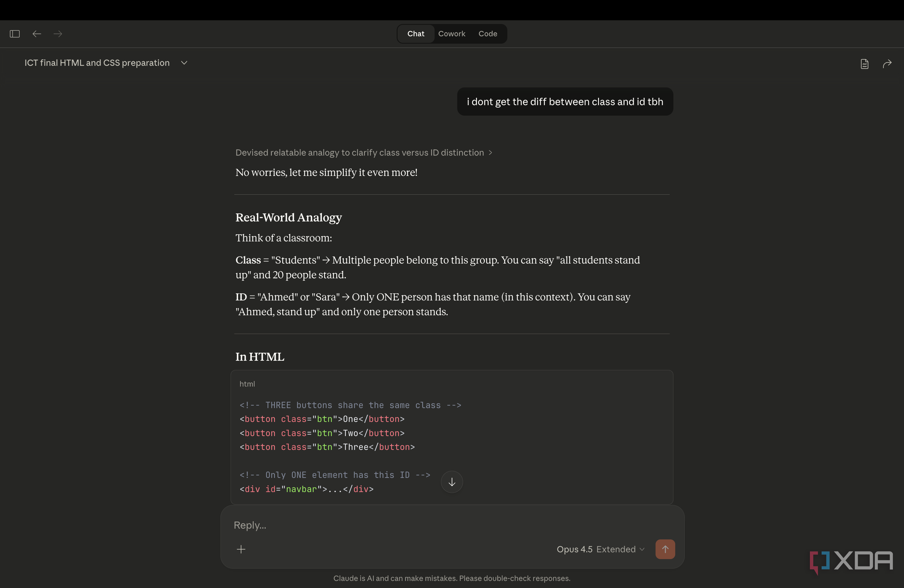Click the 'ID = "Ahmed" or "Sara"' paragraph

[433, 304]
